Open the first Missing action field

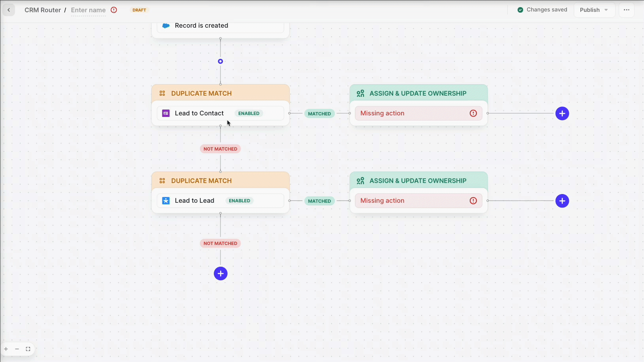pos(418,113)
